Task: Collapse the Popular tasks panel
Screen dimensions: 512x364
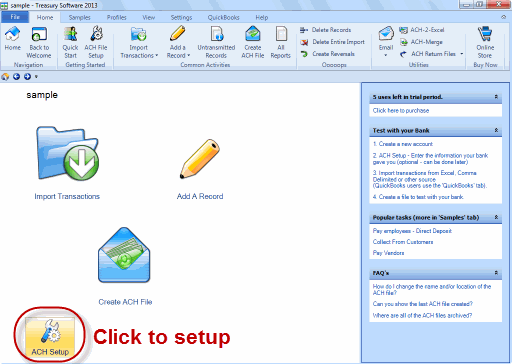Action: tap(496, 217)
